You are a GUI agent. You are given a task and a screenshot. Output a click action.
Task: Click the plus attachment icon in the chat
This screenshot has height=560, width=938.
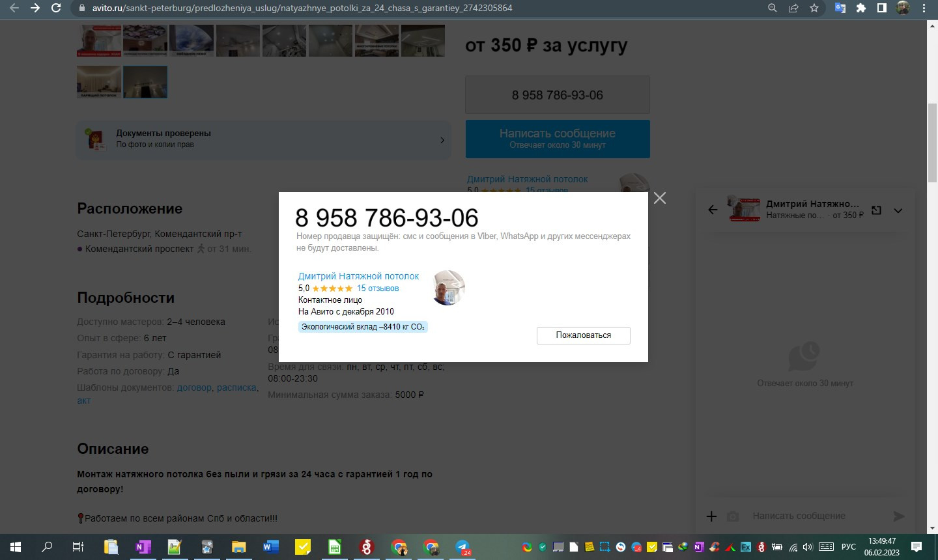coord(711,516)
